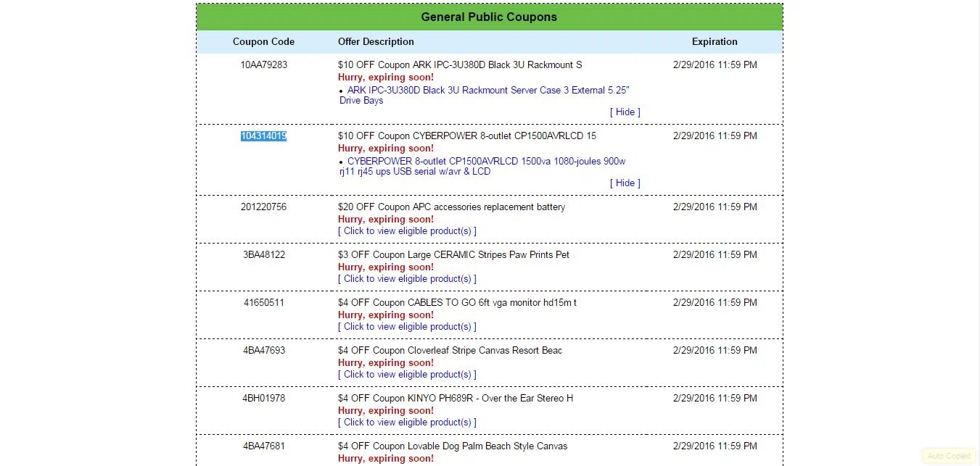Image resolution: width=980 pixels, height=466 pixels.
Task: View eligible products for CERAMIC Stripes Paw Prints coupon
Action: [407, 278]
